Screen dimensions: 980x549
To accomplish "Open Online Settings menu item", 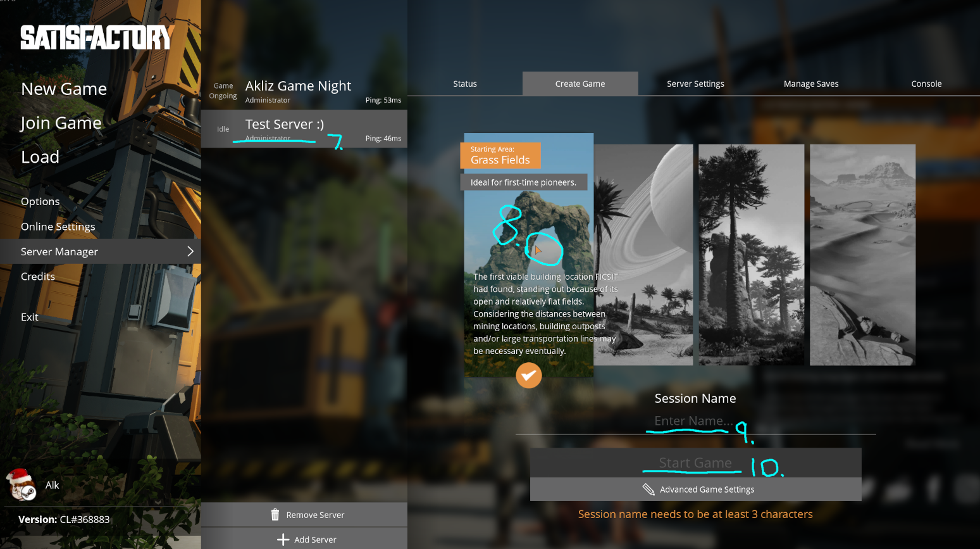I will (x=58, y=227).
